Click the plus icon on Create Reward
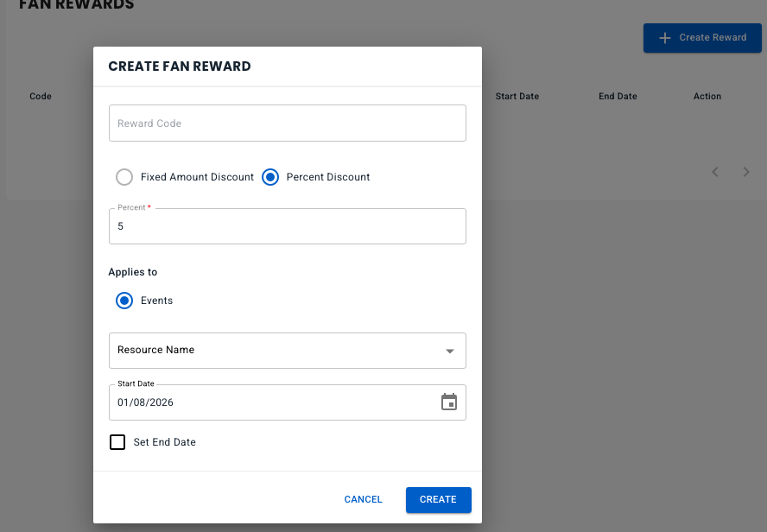767x532 pixels. point(664,38)
